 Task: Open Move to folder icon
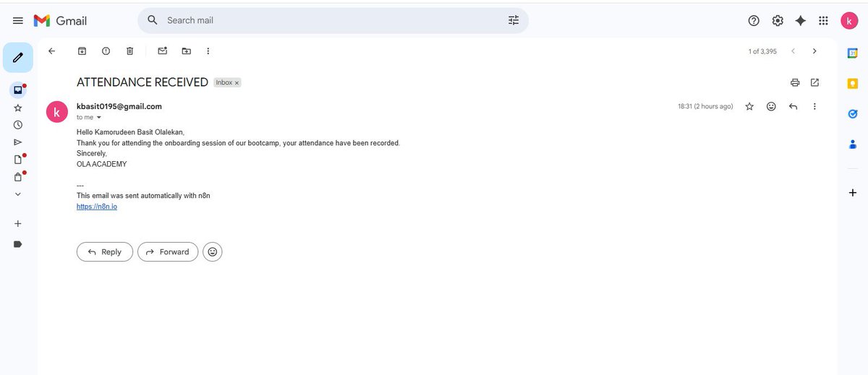(186, 51)
